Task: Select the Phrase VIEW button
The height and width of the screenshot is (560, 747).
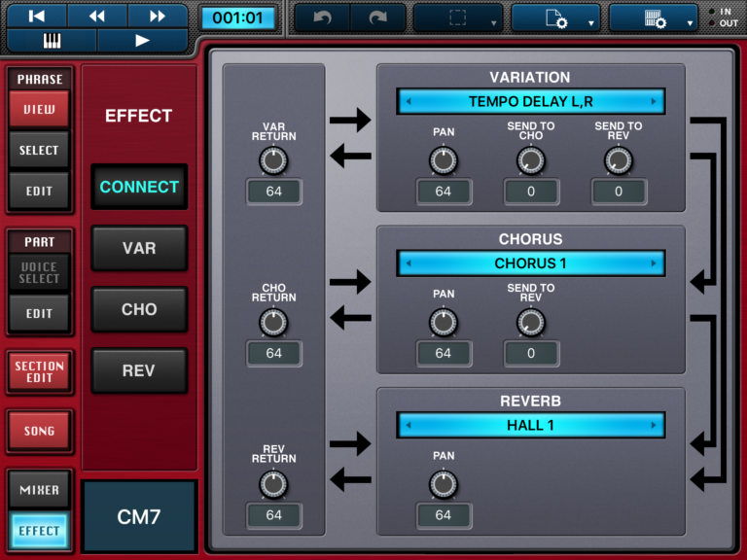Action: 39,109
